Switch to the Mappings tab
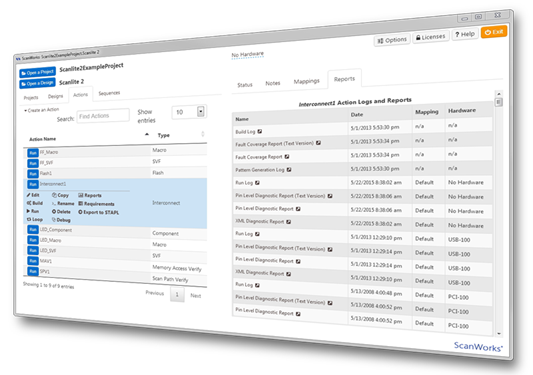Screen dimensions: 533x375 pos(307,81)
